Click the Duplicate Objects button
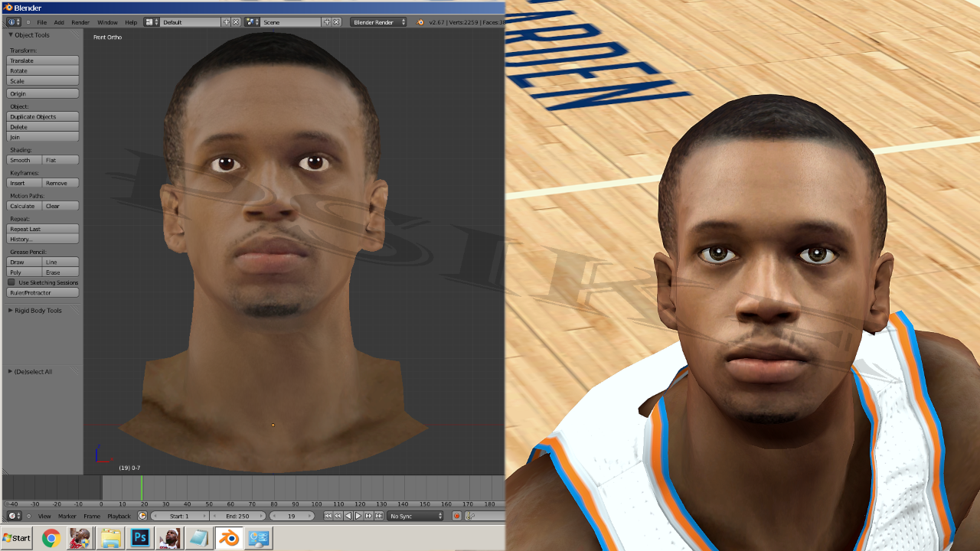This screenshot has width=980, height=551. 43,116
